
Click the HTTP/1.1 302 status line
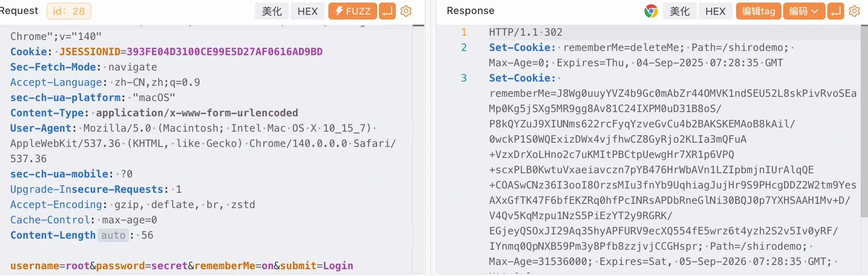(x=526, y=32)
